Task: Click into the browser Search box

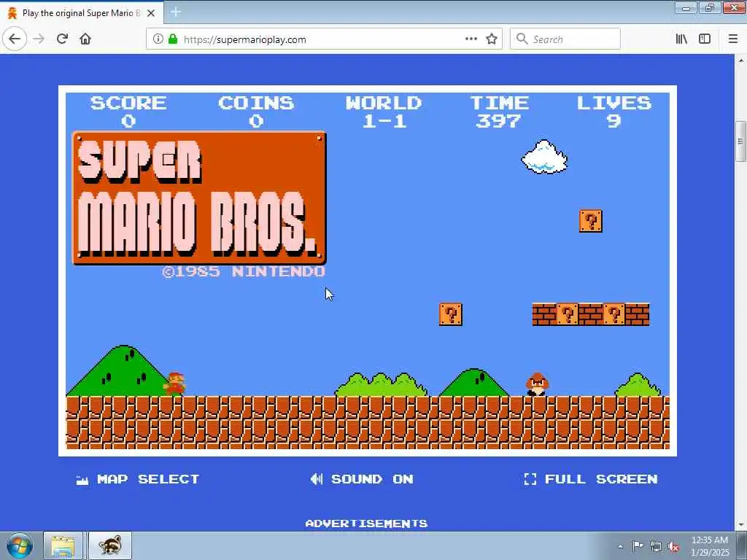Action: tap(565, 39)
